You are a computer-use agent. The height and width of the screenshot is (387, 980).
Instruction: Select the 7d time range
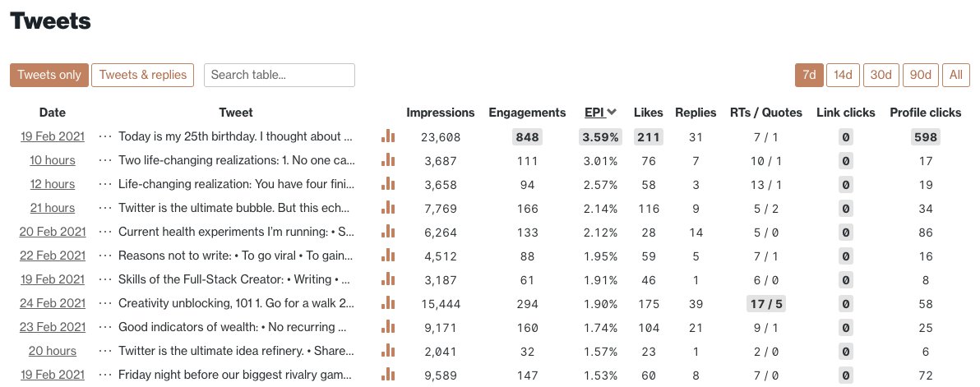click(809, 75)
